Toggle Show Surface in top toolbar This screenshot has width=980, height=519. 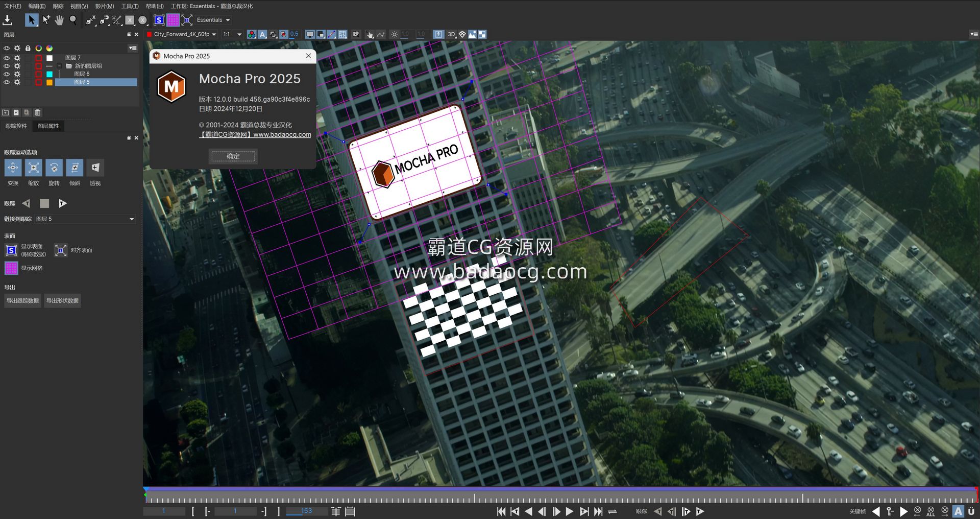pyautogui.click(x=159, y=20)
